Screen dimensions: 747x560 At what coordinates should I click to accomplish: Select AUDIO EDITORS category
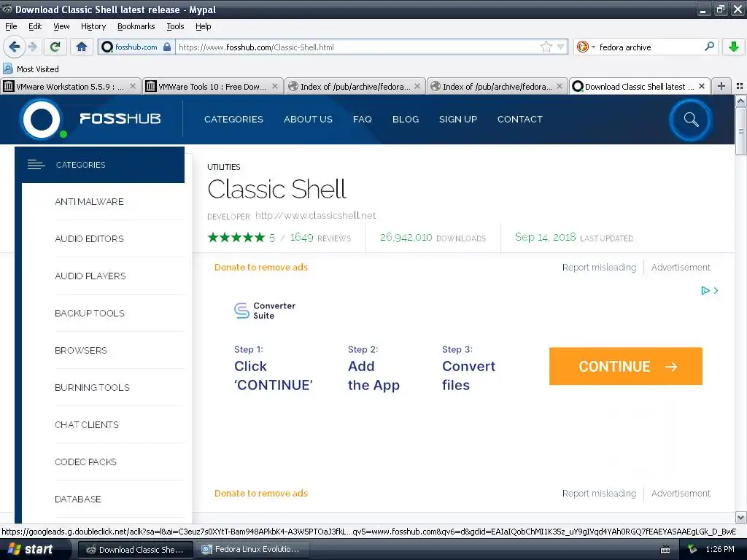pos(89,238)
